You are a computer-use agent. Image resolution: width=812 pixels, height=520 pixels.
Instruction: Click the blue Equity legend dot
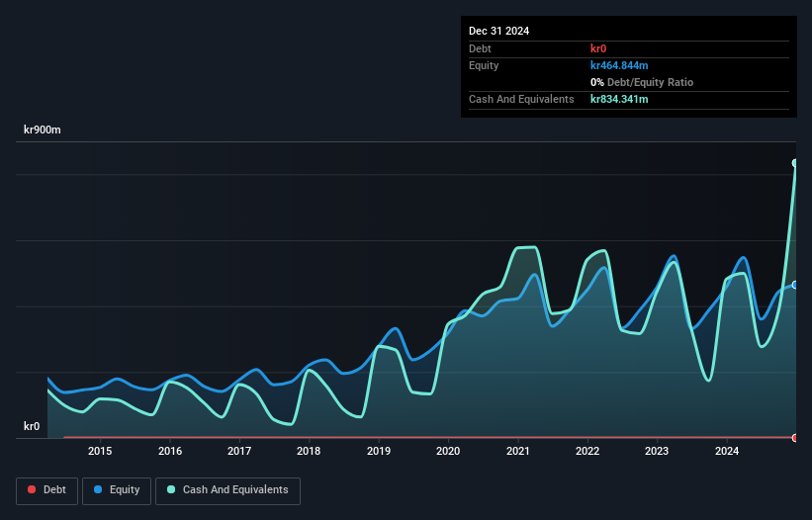click(x=100, y=490)
